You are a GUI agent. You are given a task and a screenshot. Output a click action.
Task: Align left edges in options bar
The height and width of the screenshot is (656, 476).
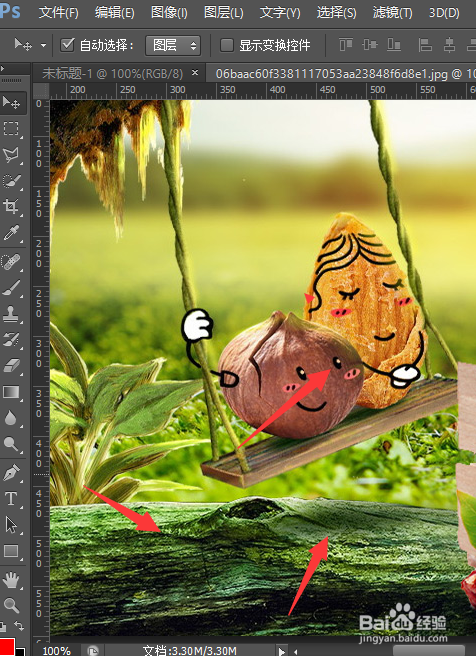tap(425, 44)
